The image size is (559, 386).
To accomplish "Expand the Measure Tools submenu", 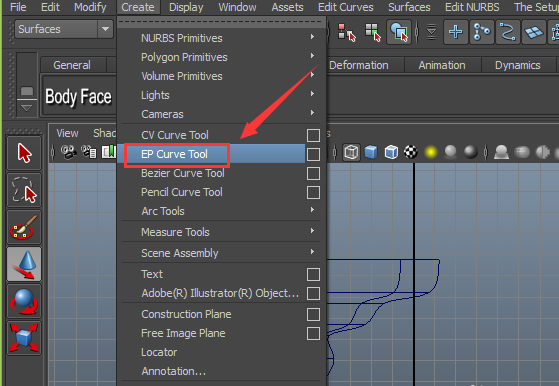I will [x=221, y=232].
